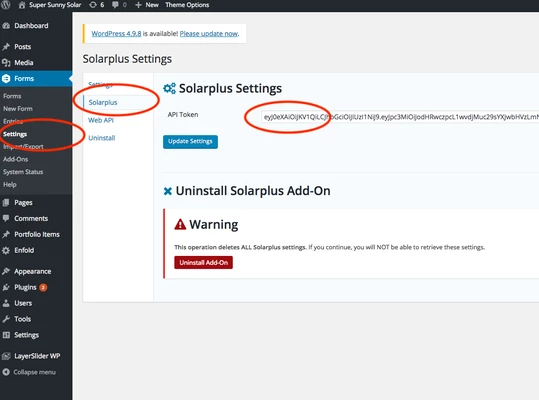
Task: Open Settings under the Forms submenu
Action: pyautogui.click(x=15, y=134)
